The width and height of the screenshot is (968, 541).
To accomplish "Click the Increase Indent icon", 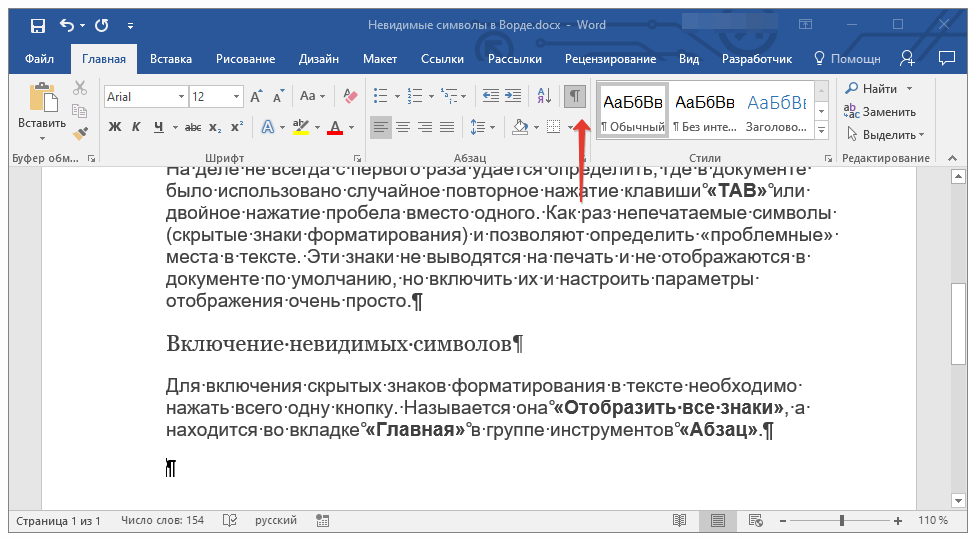I will click(x=515, y=96).
